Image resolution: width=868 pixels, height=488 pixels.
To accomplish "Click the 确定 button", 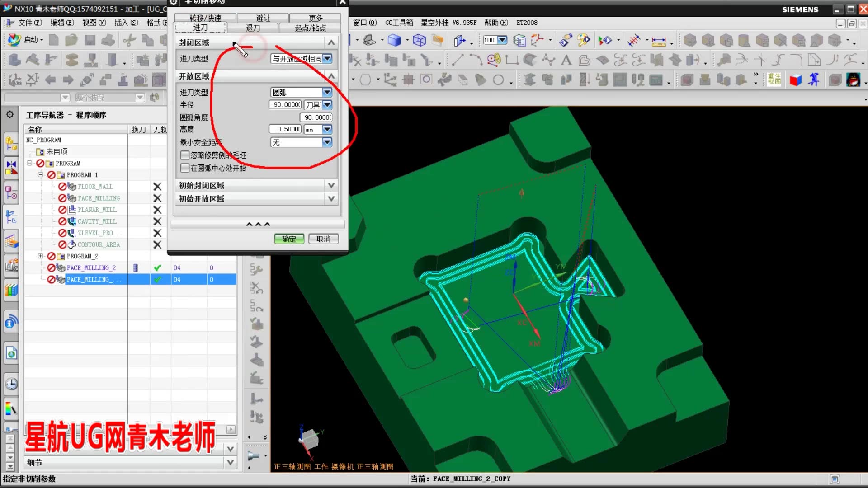I will (289, 239).
